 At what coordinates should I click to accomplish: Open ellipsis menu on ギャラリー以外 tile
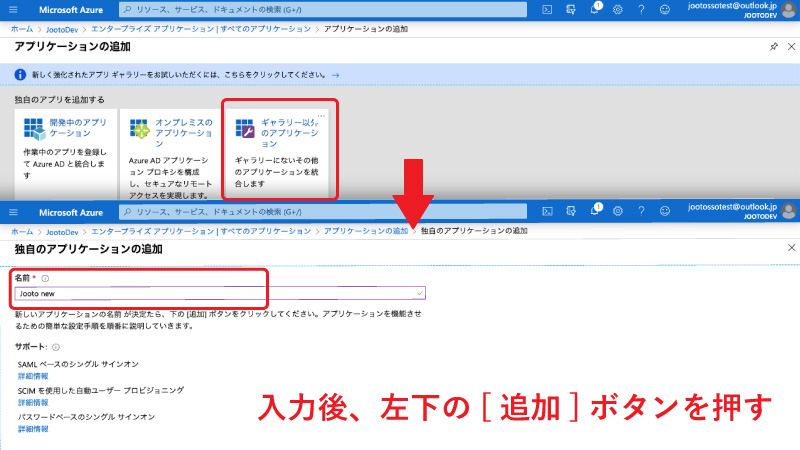[x=321, y=116]
